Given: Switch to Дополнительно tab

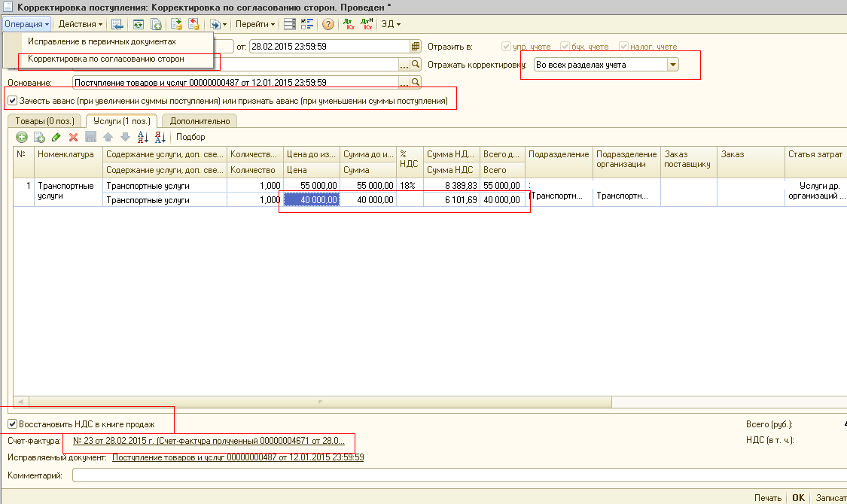Looking at the screenshot, I should point(200,121).
